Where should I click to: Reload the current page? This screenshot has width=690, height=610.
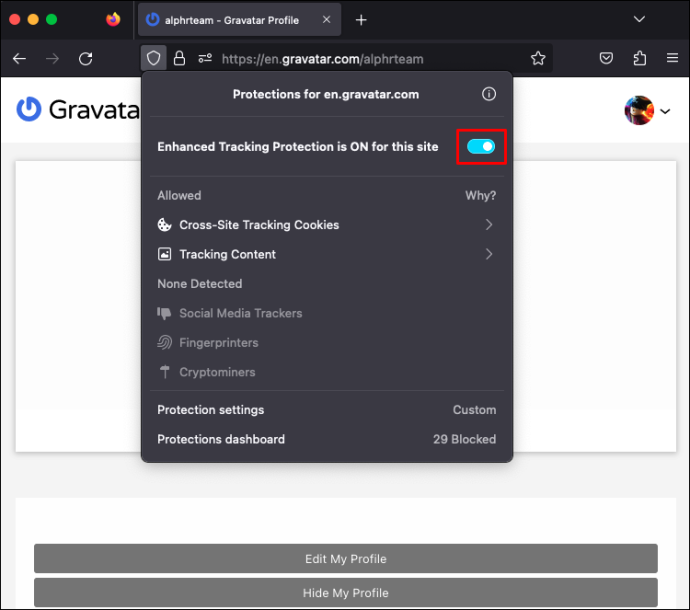85,59
